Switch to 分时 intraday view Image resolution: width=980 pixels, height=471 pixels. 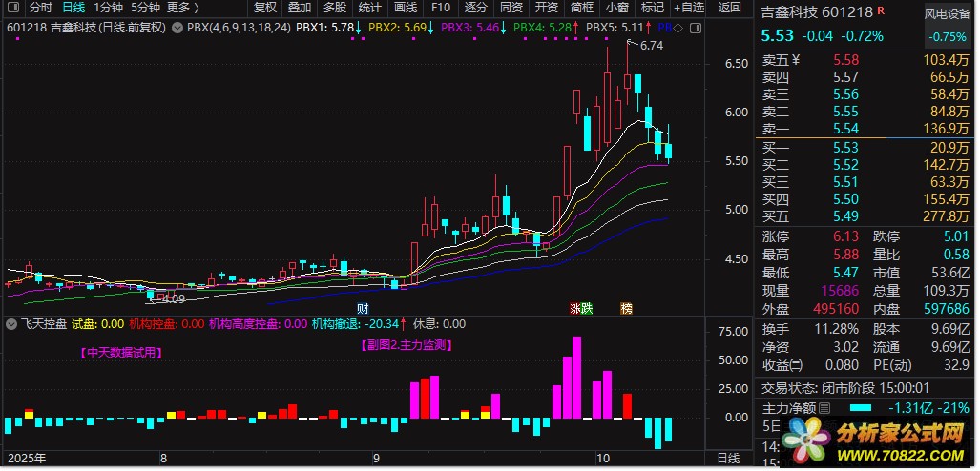click(x=41, y=8)
